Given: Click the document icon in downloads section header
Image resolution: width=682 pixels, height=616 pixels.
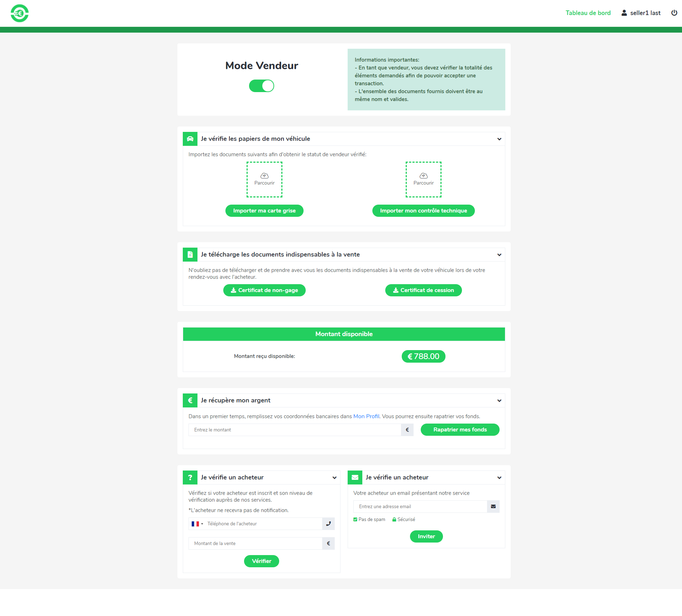Looking at the screenshot, I should tap(190, 255).
